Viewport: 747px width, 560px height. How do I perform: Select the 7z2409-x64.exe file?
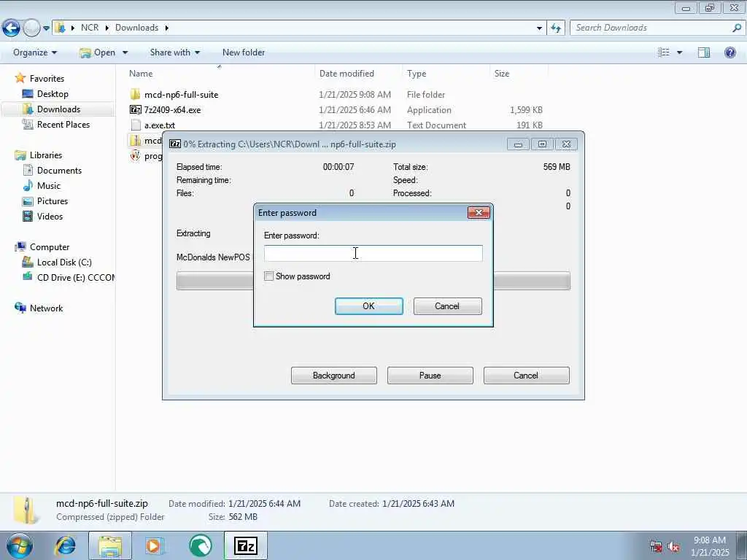click(x=172, y=109)
